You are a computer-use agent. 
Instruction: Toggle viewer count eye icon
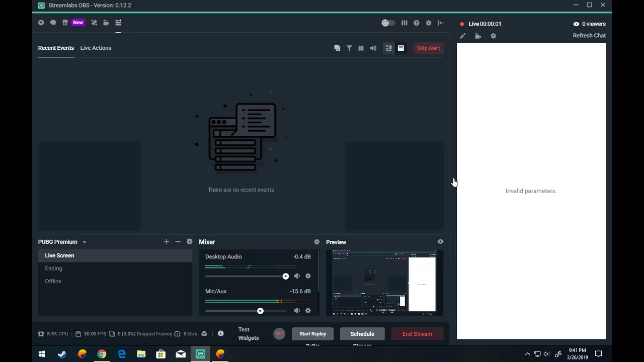pyautogui.click(x=576, y=24)
